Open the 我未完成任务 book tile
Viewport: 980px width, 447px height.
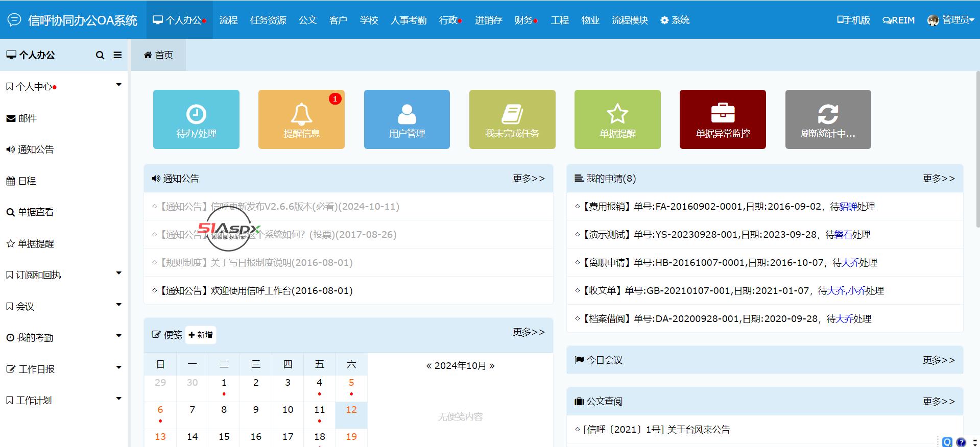512,119
